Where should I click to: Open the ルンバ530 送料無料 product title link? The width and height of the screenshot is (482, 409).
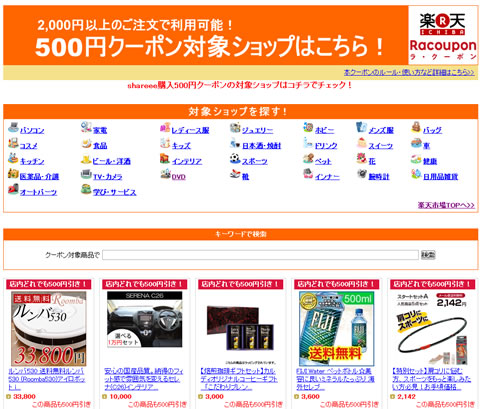tap(47, 379)
